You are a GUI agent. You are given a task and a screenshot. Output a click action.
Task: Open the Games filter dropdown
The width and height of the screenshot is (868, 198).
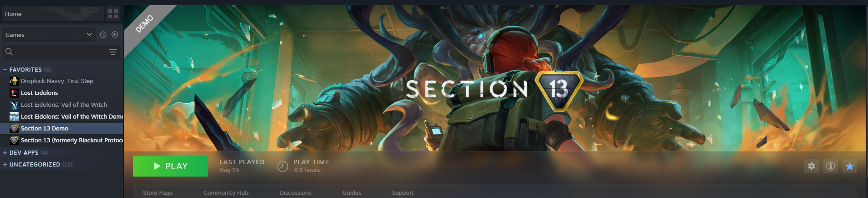point(49,35)
